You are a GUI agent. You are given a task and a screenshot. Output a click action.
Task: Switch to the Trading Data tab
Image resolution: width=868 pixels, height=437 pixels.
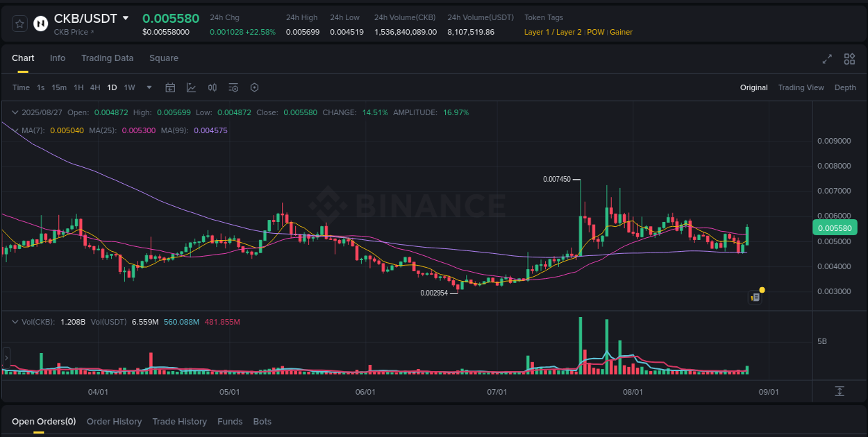pyautogui.click(x=107, y=58)
